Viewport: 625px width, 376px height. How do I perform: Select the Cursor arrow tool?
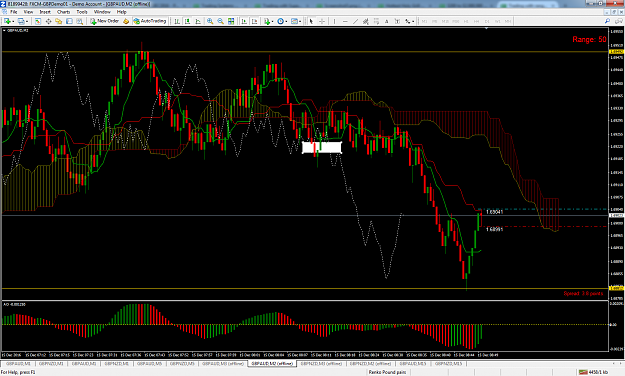tap(311, 21)
